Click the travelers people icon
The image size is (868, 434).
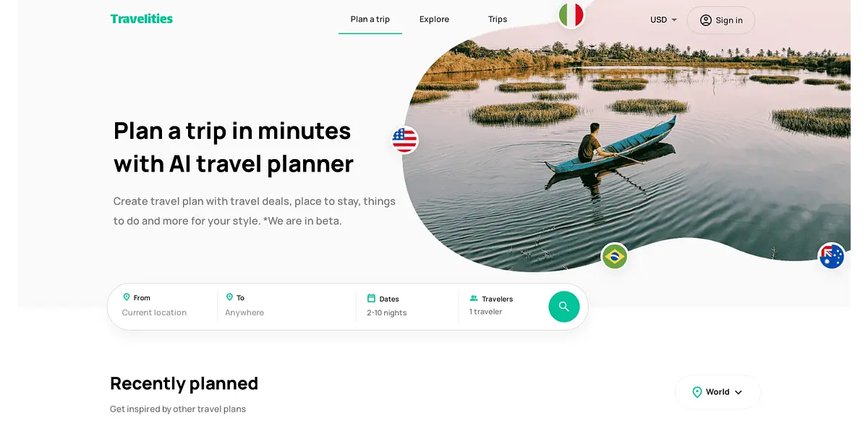click(x=474, y=298)
